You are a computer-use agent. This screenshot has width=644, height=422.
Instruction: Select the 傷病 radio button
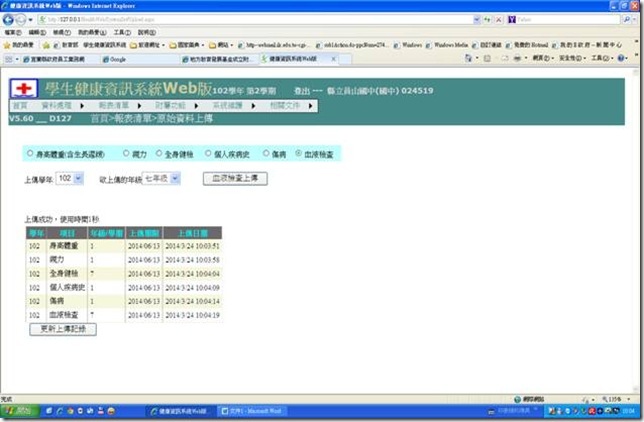266,154
